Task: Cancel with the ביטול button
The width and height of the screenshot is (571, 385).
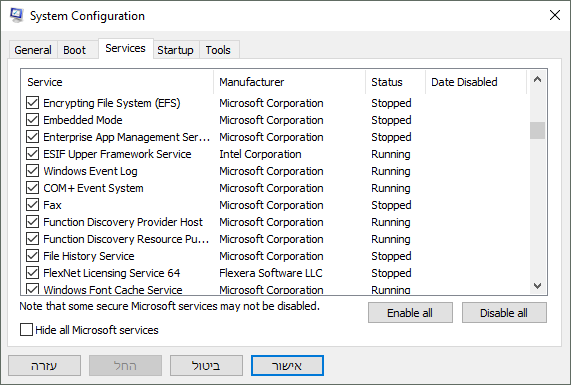Action: [206, 365]
